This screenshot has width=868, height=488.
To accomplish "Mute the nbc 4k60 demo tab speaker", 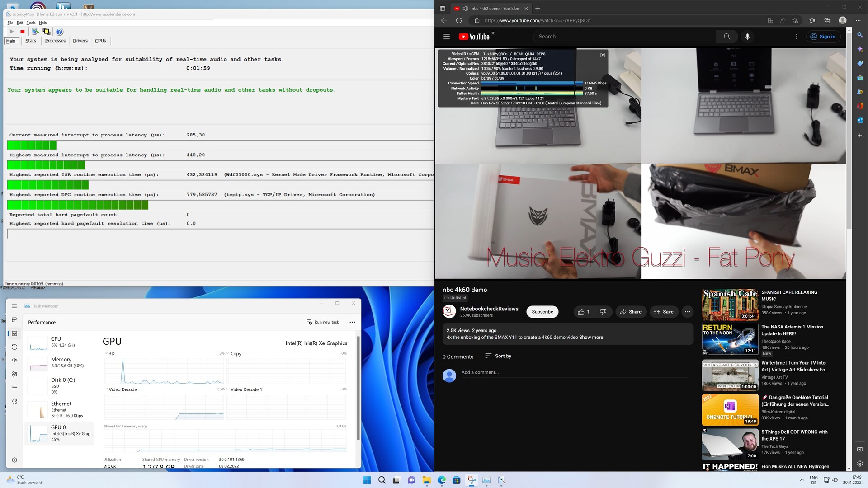I will click(465, 9).
